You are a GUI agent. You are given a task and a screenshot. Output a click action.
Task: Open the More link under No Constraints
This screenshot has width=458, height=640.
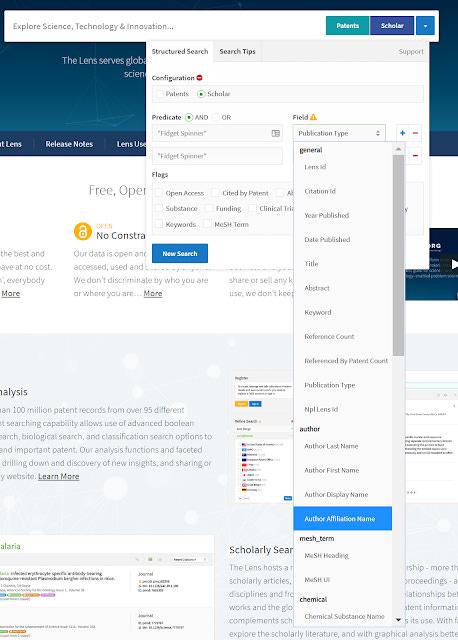(153, 293)
